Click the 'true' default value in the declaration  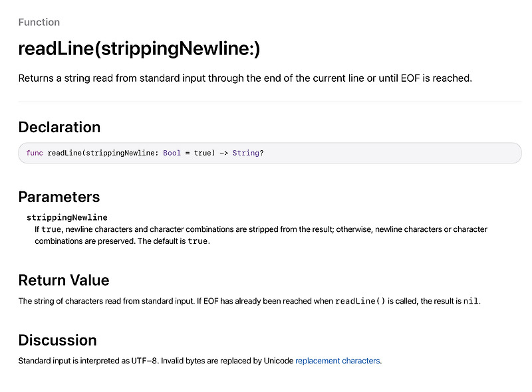204,153
